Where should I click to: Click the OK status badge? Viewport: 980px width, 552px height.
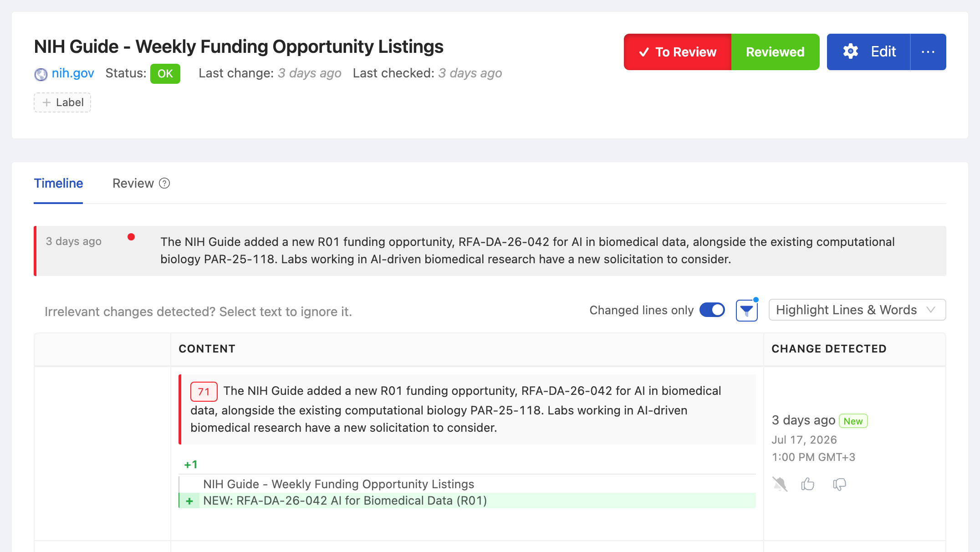point(165,74)
